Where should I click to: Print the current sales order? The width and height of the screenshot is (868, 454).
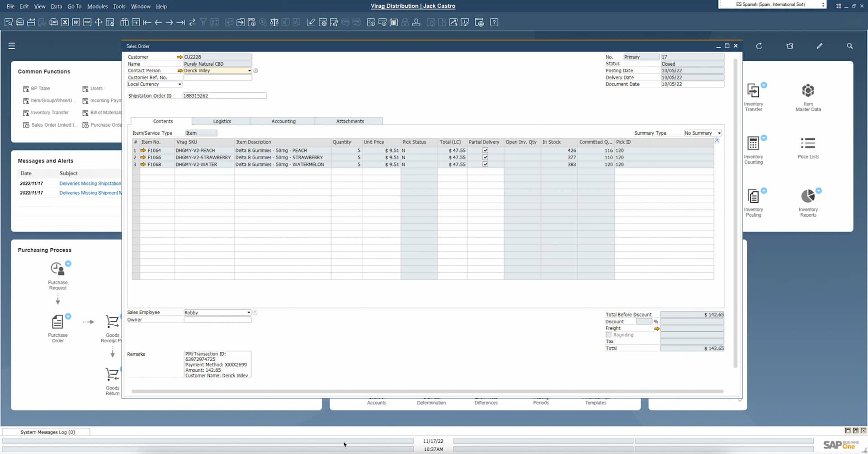click(x=19, y=22)
